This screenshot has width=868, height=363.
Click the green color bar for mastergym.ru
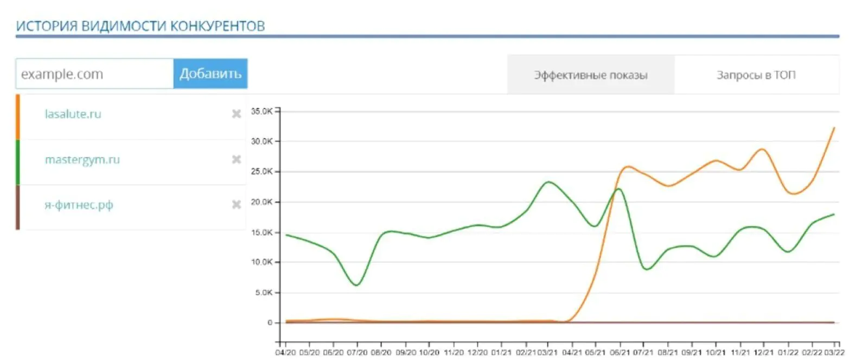[x=18, y=162]
